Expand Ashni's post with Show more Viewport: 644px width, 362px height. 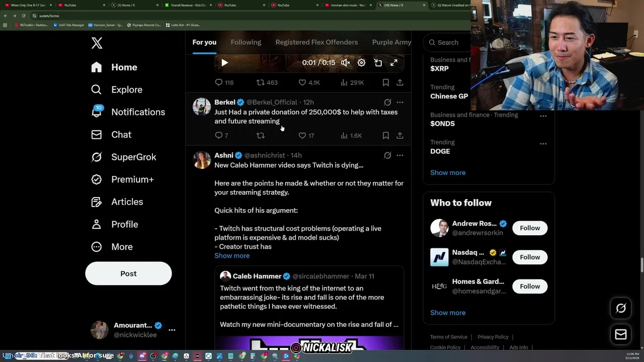pyautogui.click(x=232, y=256)
